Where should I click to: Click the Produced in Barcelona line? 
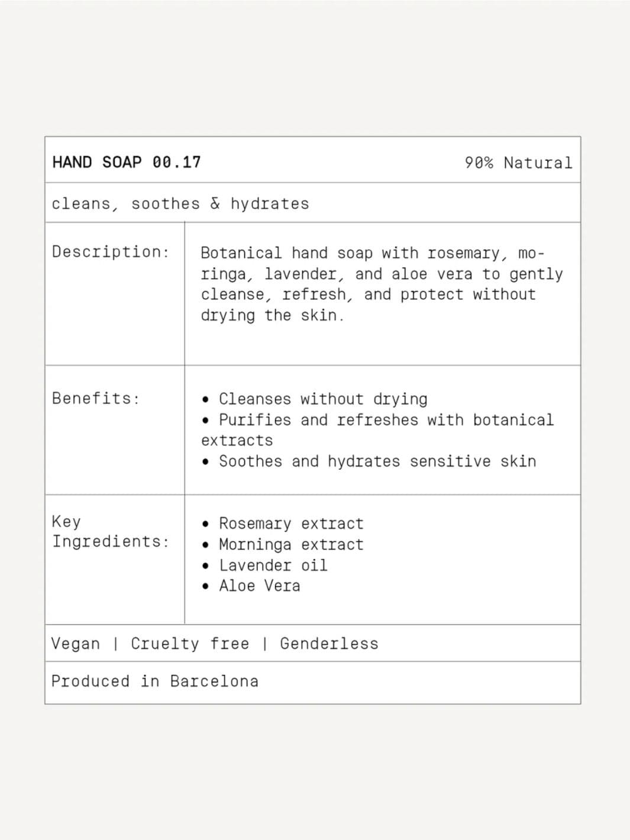155,681
